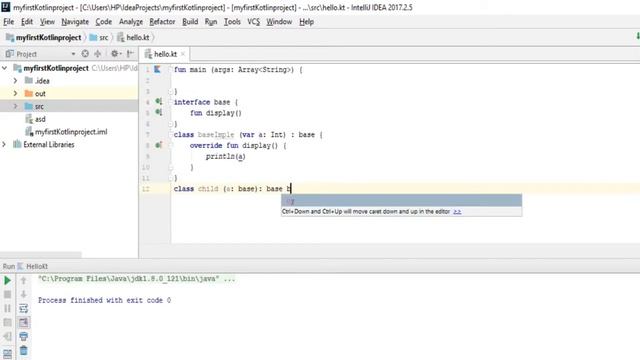The width and height of the screenshot is (640, 360).
Task: Click the Java path command line in console
Action: pos(137,279)
